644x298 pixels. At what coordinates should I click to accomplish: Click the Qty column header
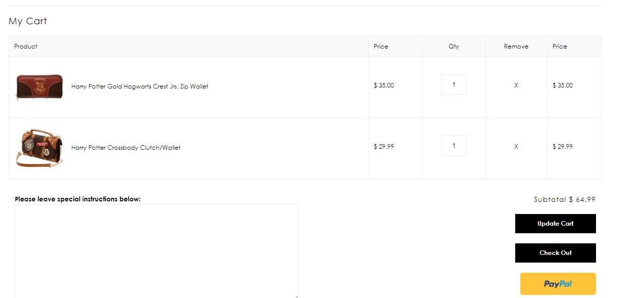[x=454, y=47]
